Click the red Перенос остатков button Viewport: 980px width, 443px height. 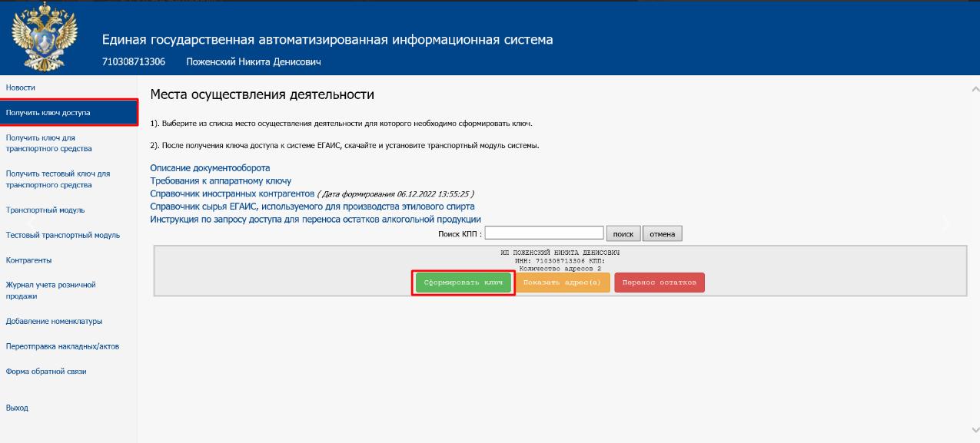coord(659,283)
